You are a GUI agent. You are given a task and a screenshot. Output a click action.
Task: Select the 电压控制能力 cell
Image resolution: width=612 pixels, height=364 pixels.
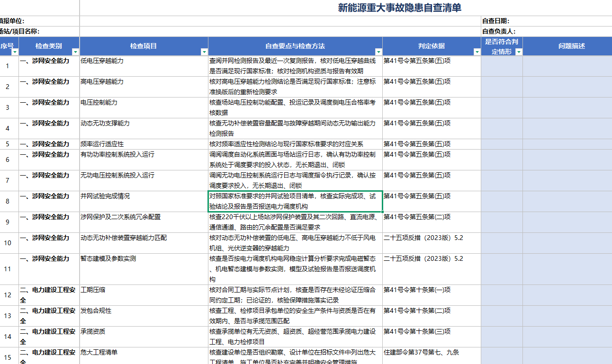144,107
